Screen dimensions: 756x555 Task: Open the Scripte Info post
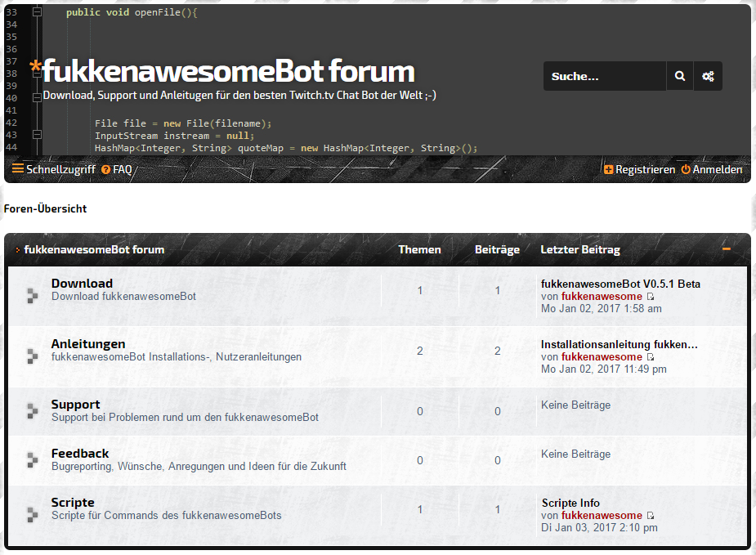pyautogui.click(x=570, y=503)
